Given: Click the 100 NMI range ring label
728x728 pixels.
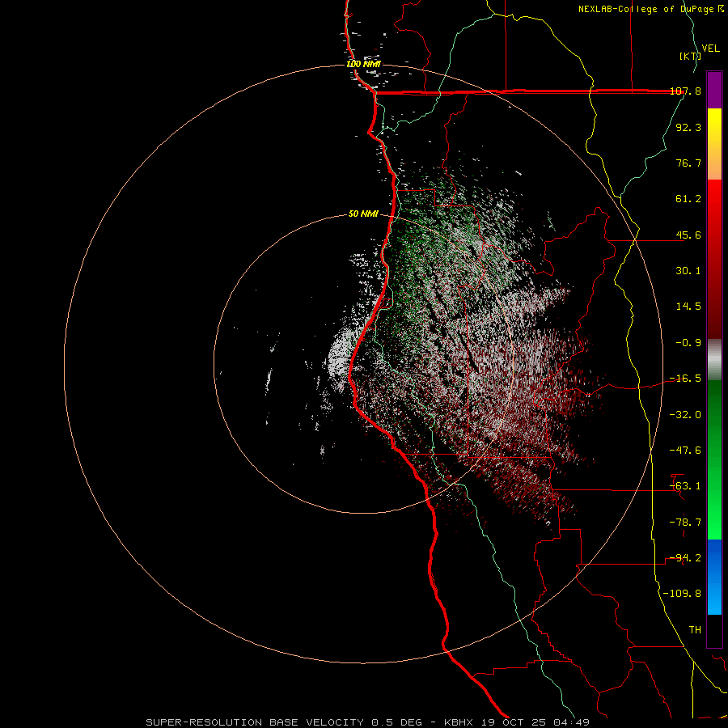Looking at the screenshot, I should [363, 64].
